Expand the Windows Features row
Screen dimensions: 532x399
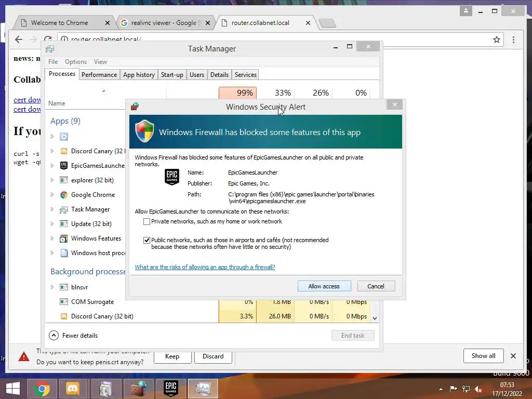[52, 238]
